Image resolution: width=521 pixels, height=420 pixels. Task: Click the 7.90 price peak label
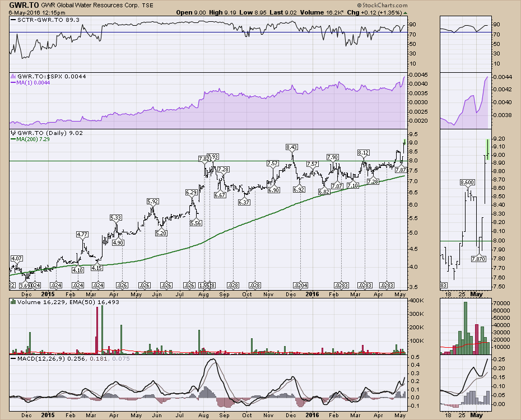(x=333, y=157)
